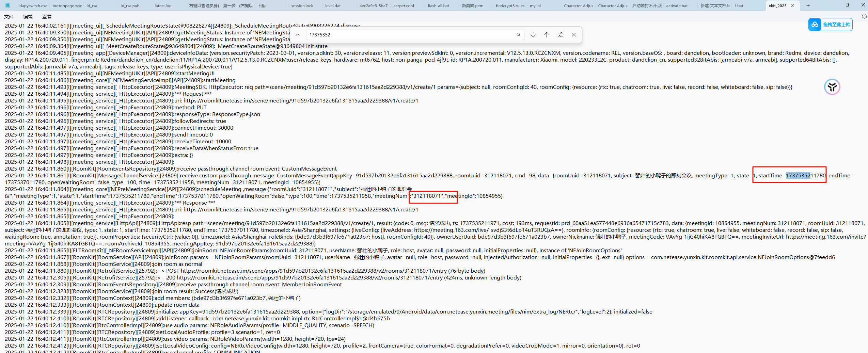
Task: Switch to the activate.bat tab
Action: coord(677,6)
